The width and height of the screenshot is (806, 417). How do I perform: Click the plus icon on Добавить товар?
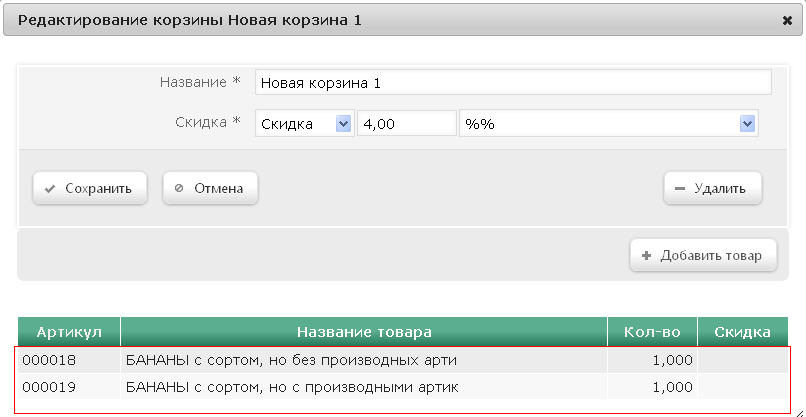point(647,256)
